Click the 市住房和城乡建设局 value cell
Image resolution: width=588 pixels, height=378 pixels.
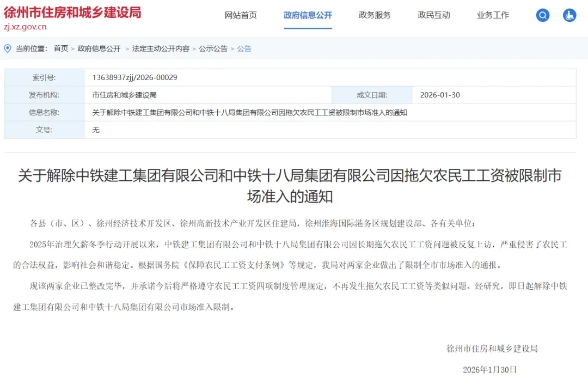(x=208, y=95)
